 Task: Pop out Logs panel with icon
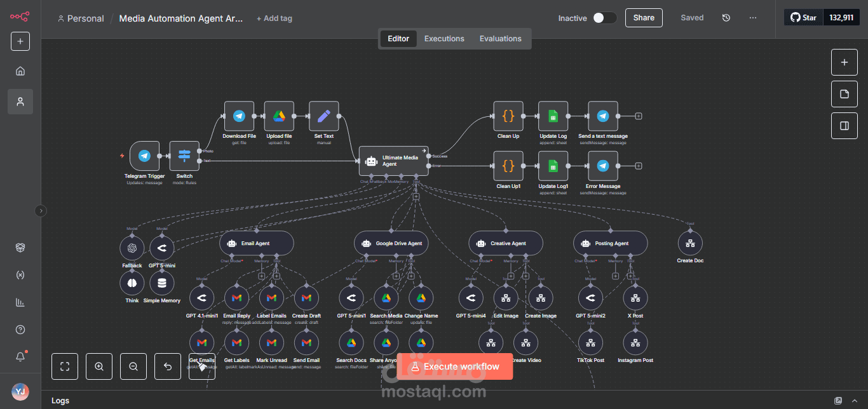838,401
